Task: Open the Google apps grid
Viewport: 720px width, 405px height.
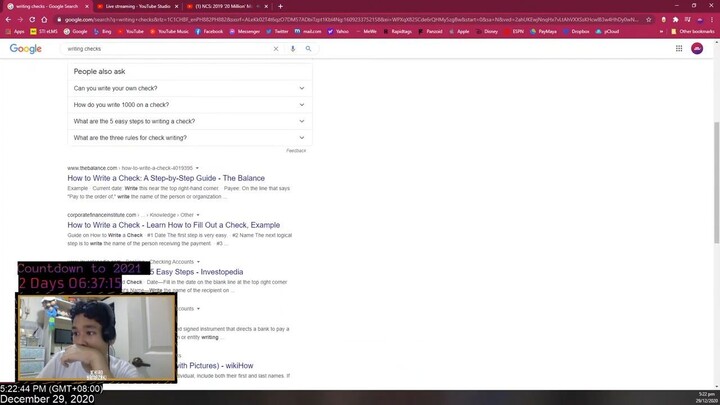Action: coord(679,48)
